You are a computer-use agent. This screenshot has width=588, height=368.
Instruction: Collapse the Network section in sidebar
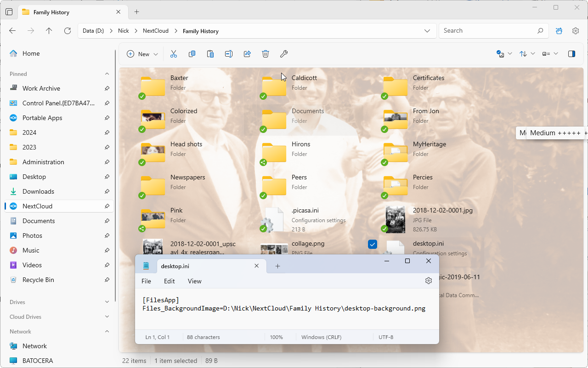coord(107,331)
